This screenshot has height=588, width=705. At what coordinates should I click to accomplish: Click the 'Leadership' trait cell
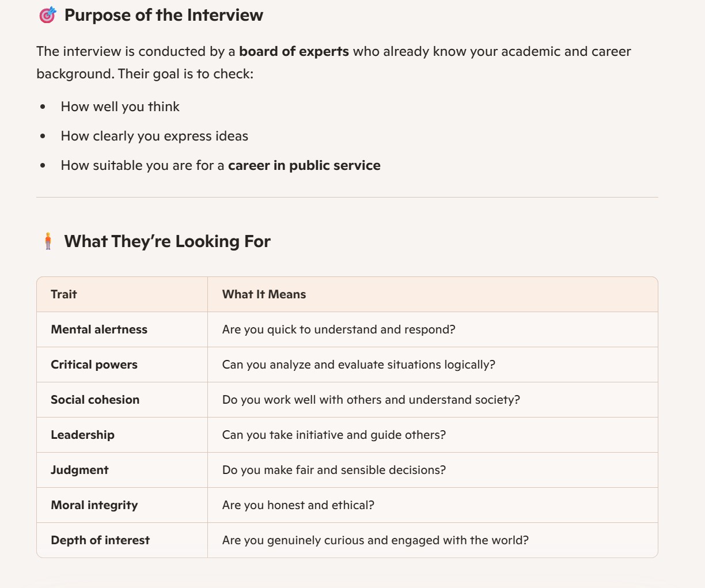click(82, 435)
